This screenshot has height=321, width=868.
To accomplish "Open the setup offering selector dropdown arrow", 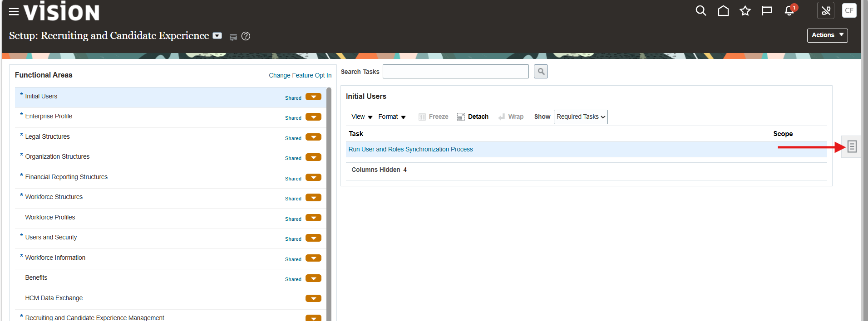I will point(217,36).
